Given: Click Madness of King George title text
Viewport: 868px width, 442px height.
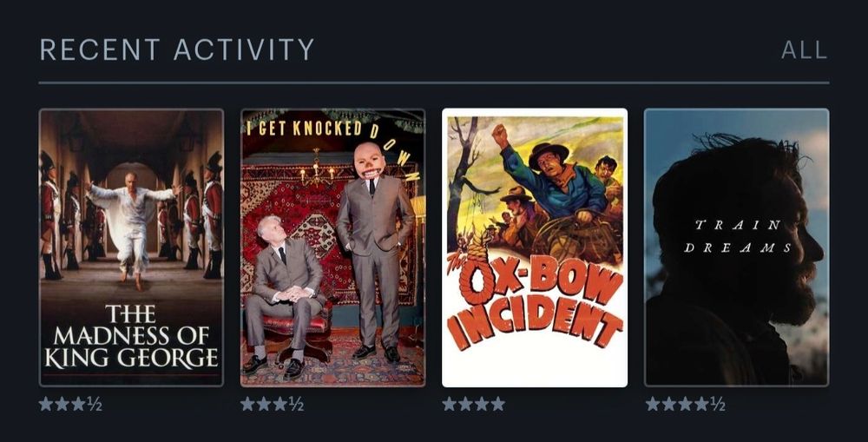Looking at the screenshot, I should (131, 337).
